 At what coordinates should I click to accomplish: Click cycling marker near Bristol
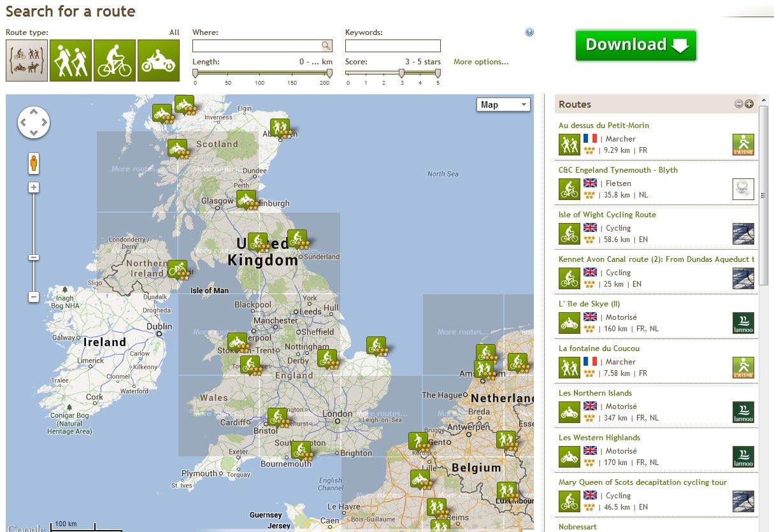pyautogui.click(x=277, y=417)
